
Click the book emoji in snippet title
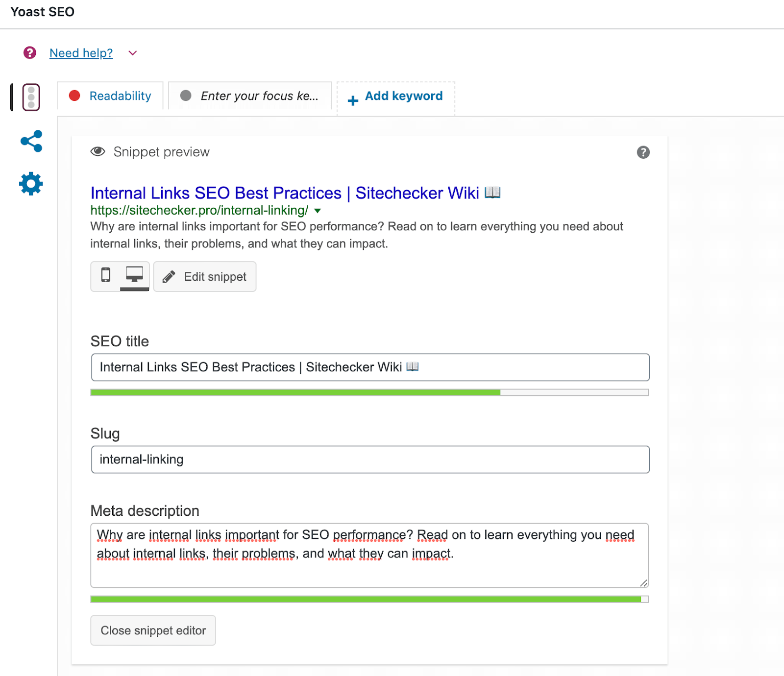coord(492,192)
